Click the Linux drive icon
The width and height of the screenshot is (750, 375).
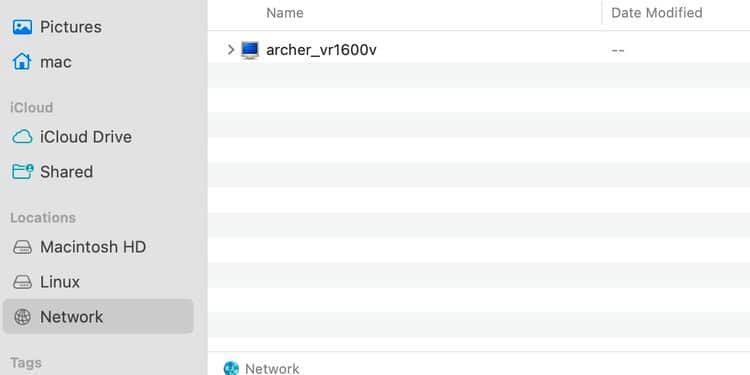click(22, 282)
